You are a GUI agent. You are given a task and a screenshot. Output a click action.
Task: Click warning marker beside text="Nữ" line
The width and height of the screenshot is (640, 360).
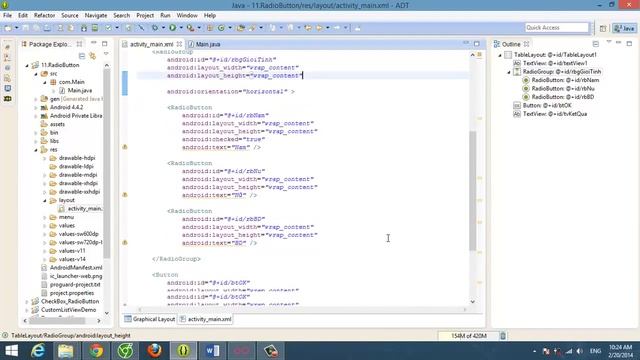coord(125,195)
